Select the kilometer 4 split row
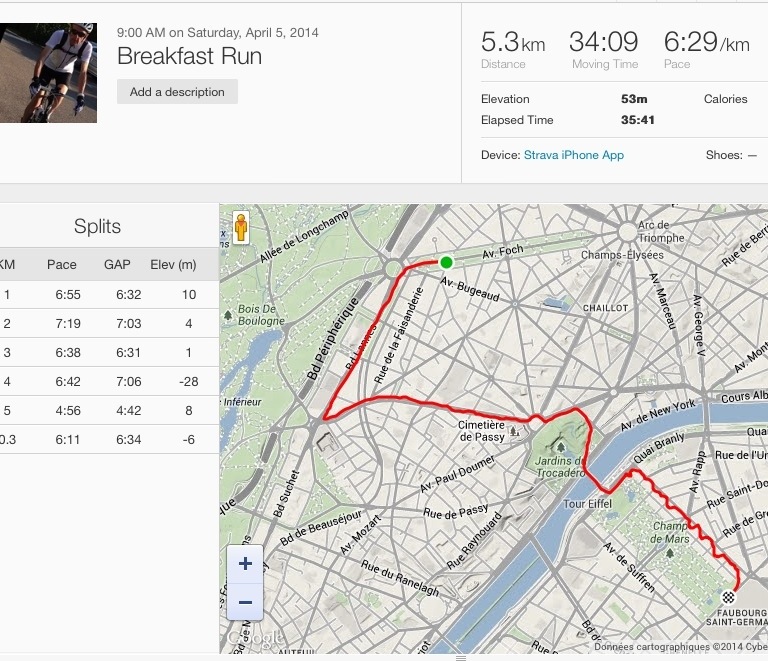Image resolution: width=768 pixels, height=661 pixels. (x=108, y=381)
